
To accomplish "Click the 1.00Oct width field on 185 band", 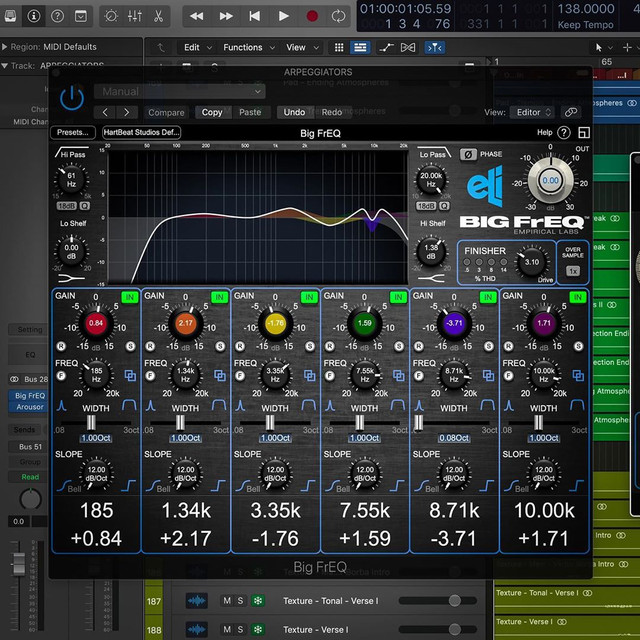I will [x=96, y=438].
